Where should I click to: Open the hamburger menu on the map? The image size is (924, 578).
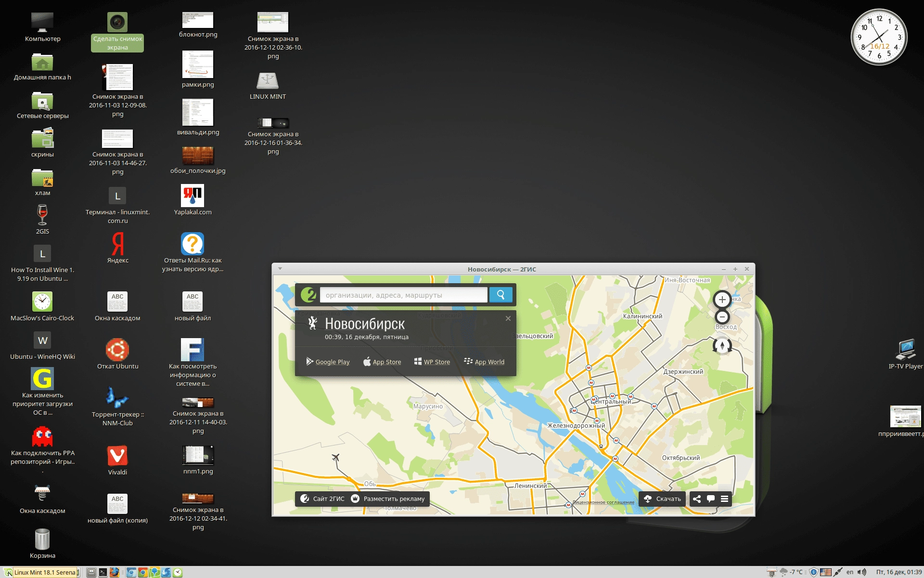coord(724,499)
